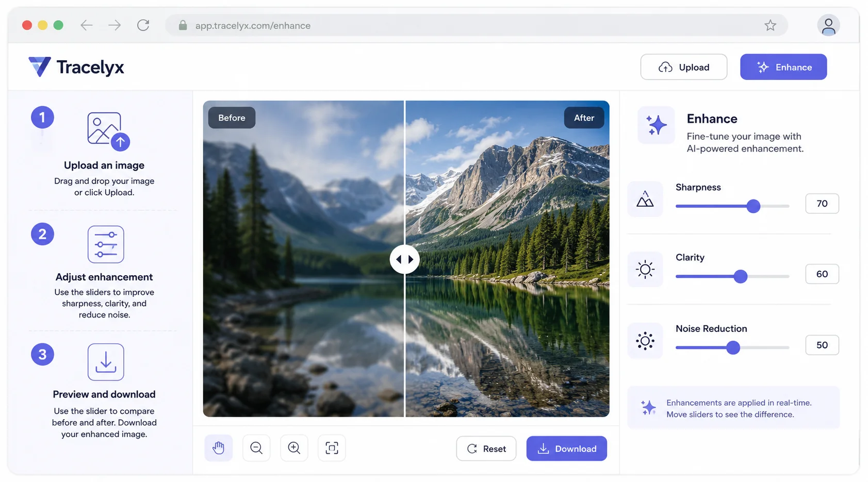
Task: Reset the enhancement settings
Action: click(486, 448)
